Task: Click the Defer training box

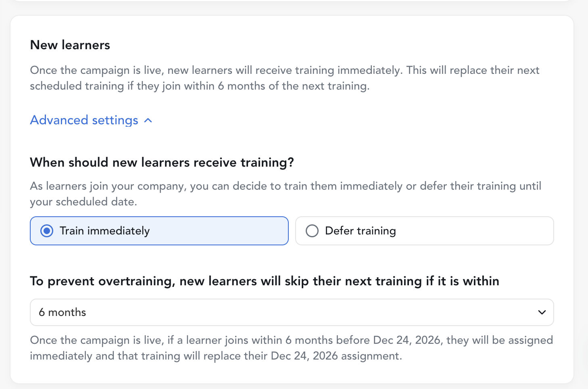Action: tap(424, 230)
